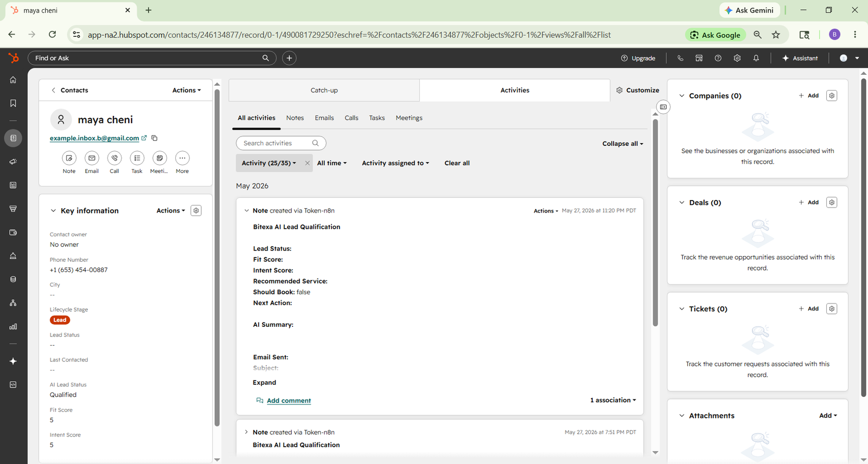Open Companies card settings gear
Screen dimensions: 868x464
[832, 95]
